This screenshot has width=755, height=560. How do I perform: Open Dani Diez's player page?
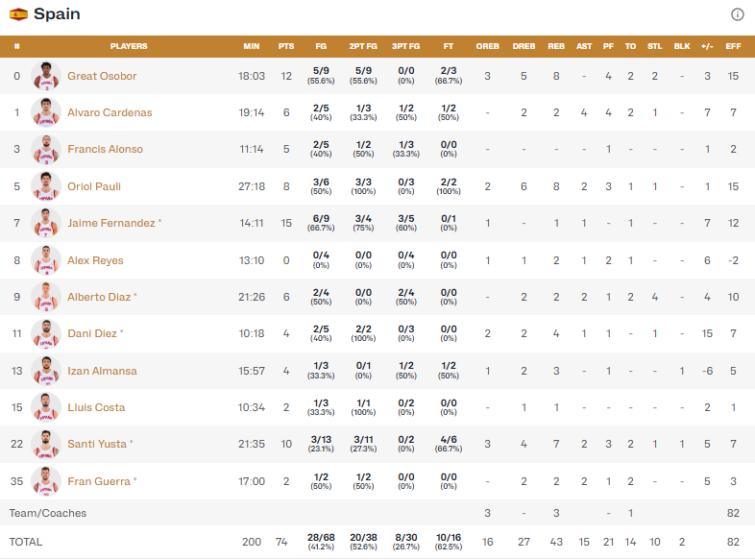click(92, 333)
